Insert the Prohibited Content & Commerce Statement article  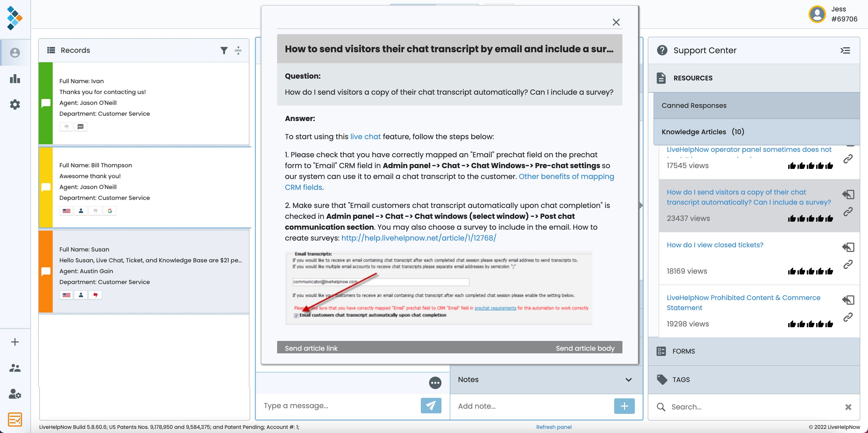(848, 300)
